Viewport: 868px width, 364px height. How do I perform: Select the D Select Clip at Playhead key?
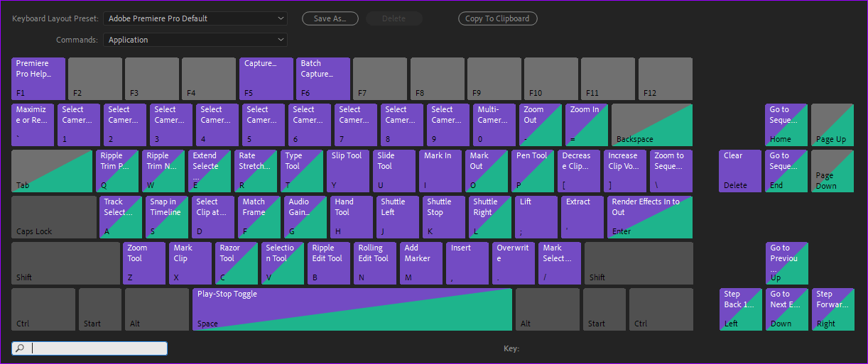tap(213, 217)
